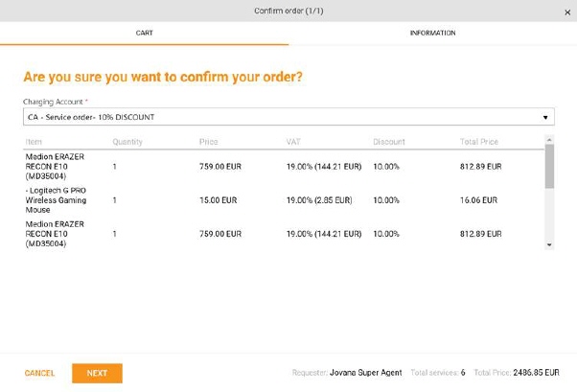
Task: Click the cart list scrollbar thumb
Action: [549, 167]
